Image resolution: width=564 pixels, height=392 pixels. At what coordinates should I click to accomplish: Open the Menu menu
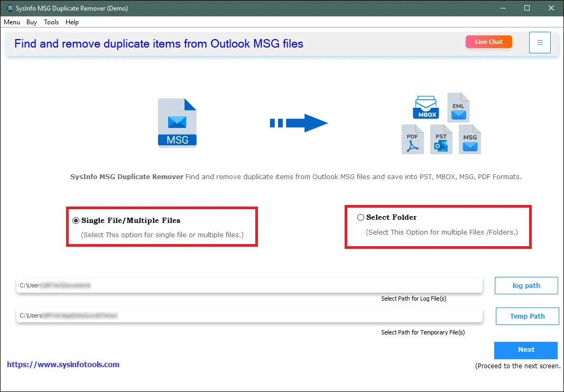click(12, 22)
